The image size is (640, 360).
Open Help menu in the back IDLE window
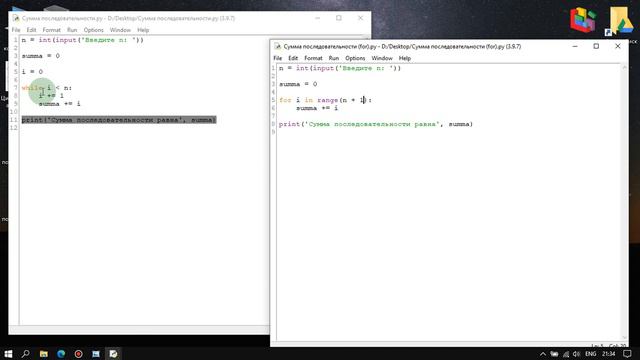143,30
